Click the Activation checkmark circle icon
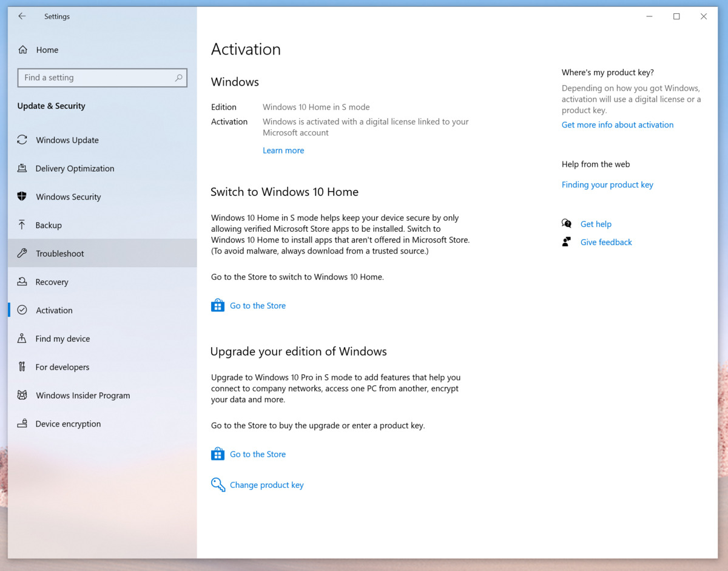Viewport: 728px width, 571px height. point(22,310)
